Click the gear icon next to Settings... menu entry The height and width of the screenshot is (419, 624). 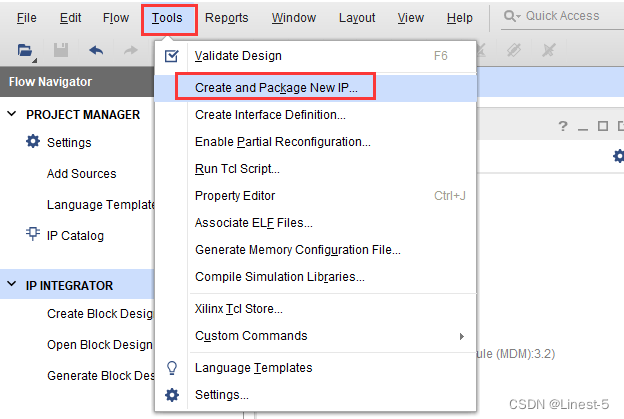coord(172,395)
